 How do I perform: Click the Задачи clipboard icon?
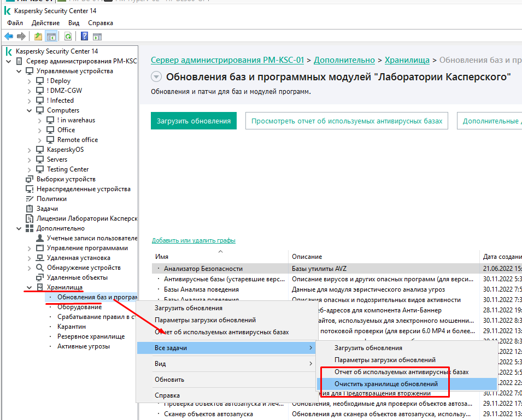point(30,209)
